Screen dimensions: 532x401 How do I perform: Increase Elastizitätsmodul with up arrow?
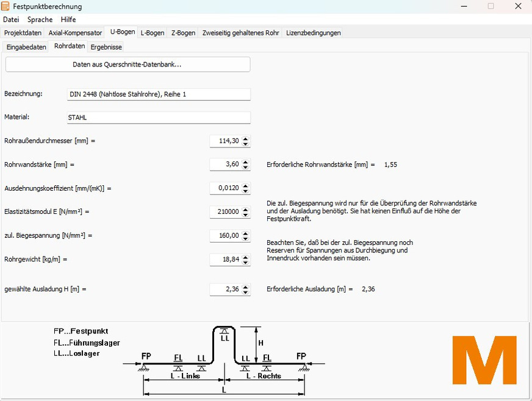pyautogui.click(x=246, y=209)
